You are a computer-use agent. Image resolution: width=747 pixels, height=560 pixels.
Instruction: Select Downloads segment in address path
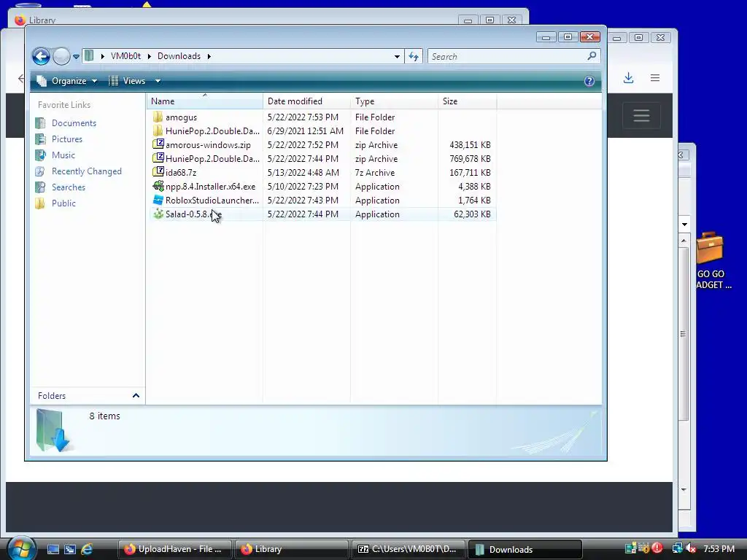point(179,56)
